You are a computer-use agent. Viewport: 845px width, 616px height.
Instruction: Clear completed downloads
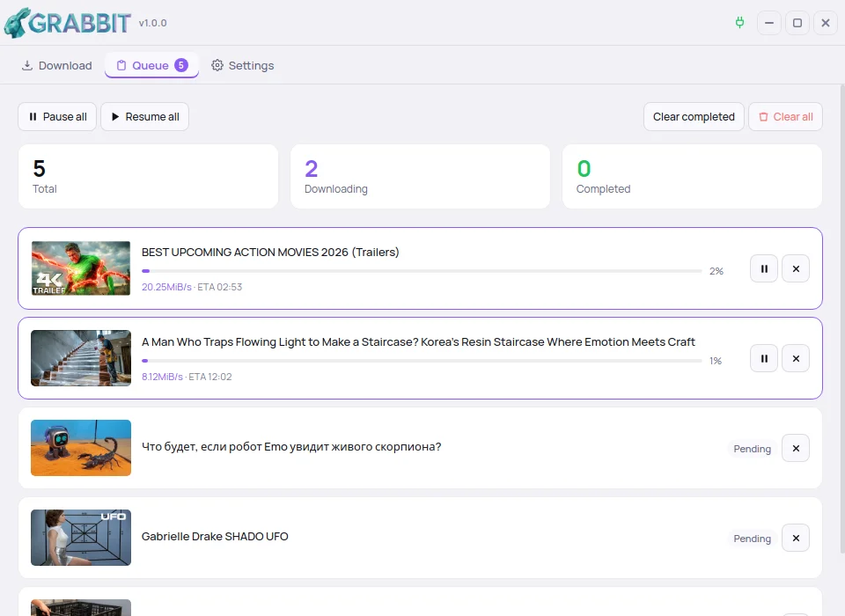[x=694, y=116]
